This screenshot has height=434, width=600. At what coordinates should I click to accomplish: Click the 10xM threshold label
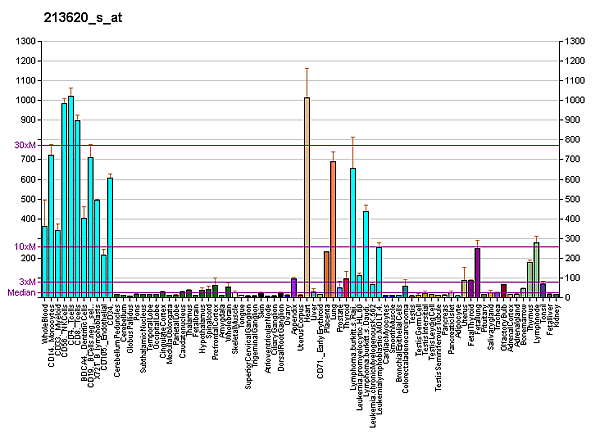[x=26, y=247]
